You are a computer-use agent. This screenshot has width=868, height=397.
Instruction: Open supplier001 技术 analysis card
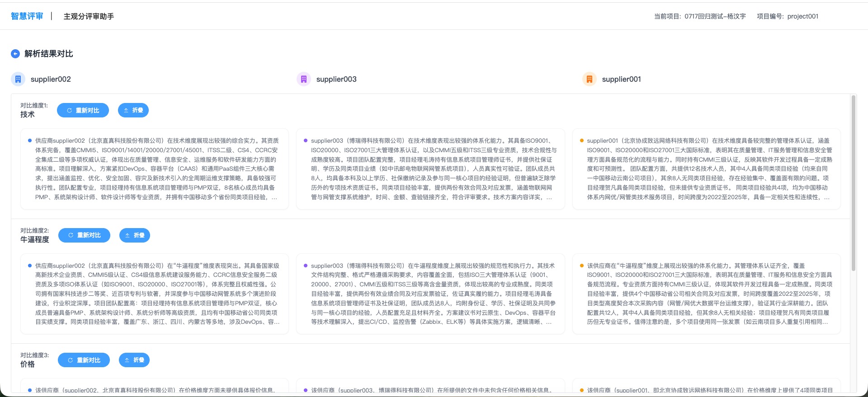(706, 169)
